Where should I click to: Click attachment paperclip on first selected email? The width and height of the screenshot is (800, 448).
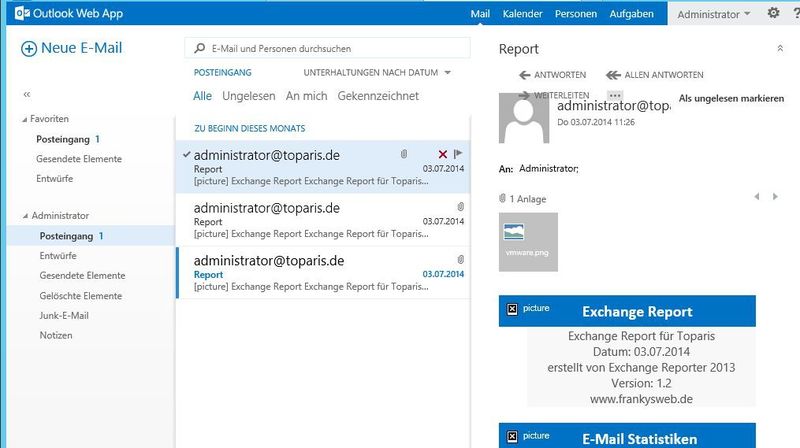pyautogui.click(x=404, y=154)
